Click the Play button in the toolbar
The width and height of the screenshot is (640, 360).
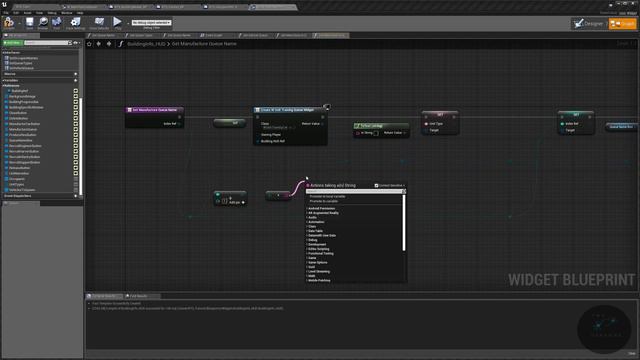coord(118,23)
